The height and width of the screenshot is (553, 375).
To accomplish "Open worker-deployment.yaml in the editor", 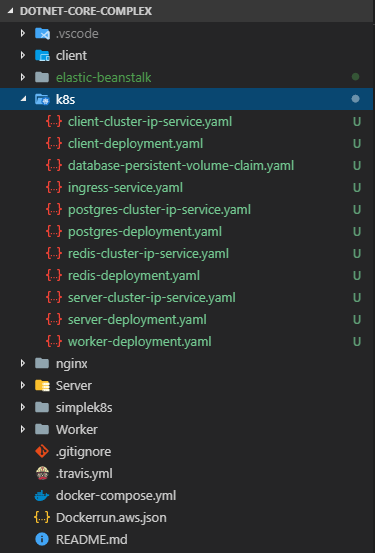I will coord(140,341).
